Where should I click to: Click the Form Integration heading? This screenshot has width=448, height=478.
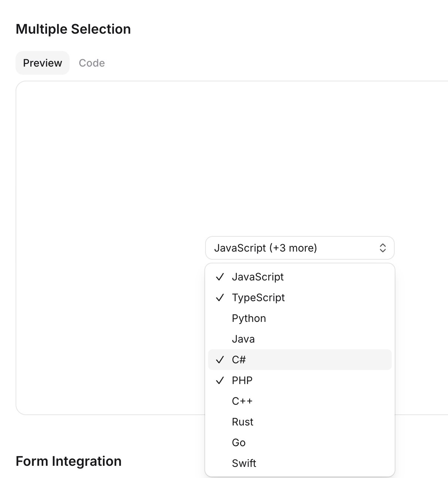69,461
